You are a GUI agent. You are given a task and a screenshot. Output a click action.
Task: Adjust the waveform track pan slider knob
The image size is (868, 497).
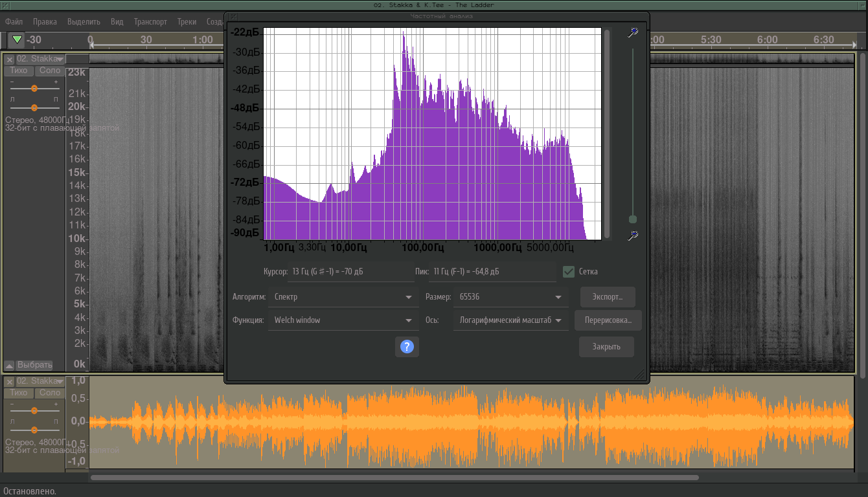coord(34,430)
